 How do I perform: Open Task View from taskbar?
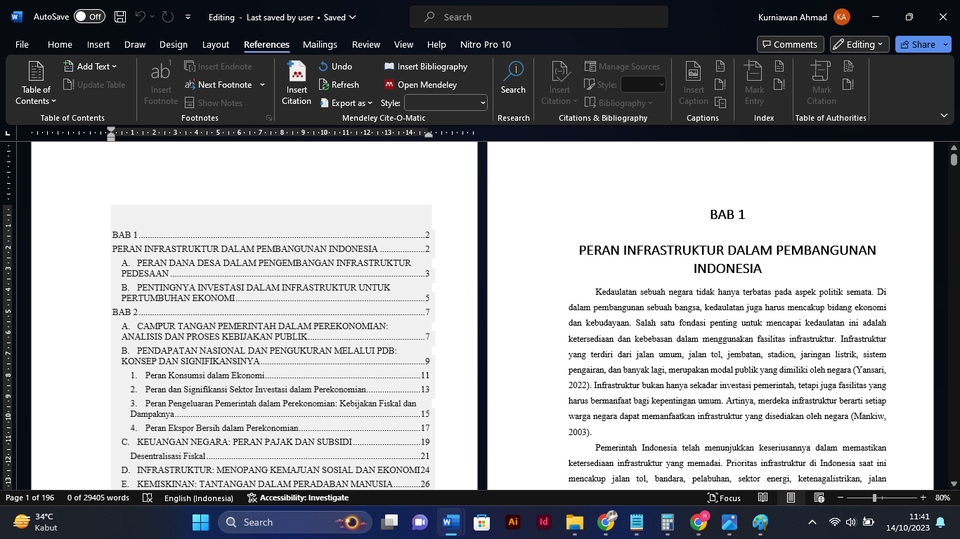pyautogui.click(x=389, y=522)
